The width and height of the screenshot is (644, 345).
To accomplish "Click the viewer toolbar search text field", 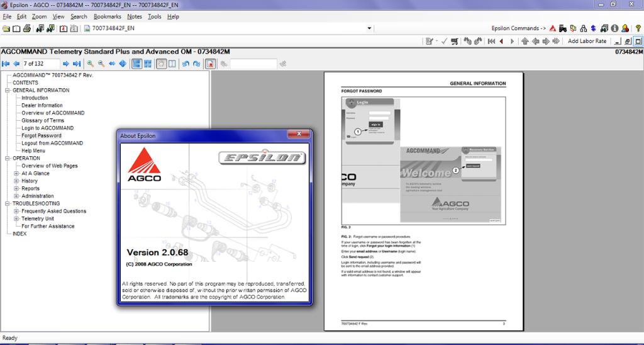I will [x=253, y=64].
